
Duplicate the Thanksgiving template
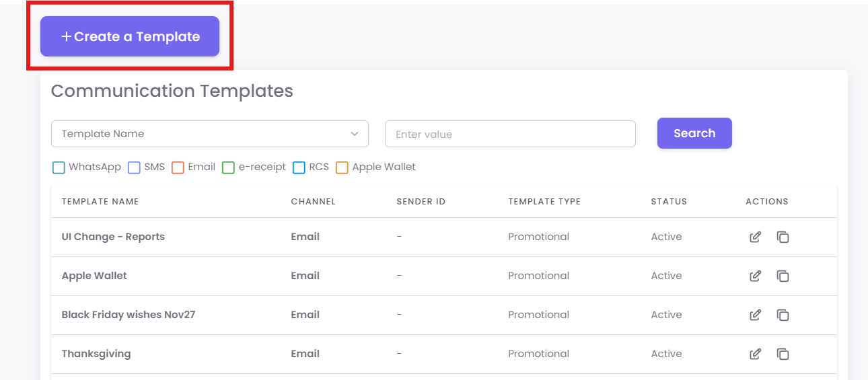tap(783, 354)
